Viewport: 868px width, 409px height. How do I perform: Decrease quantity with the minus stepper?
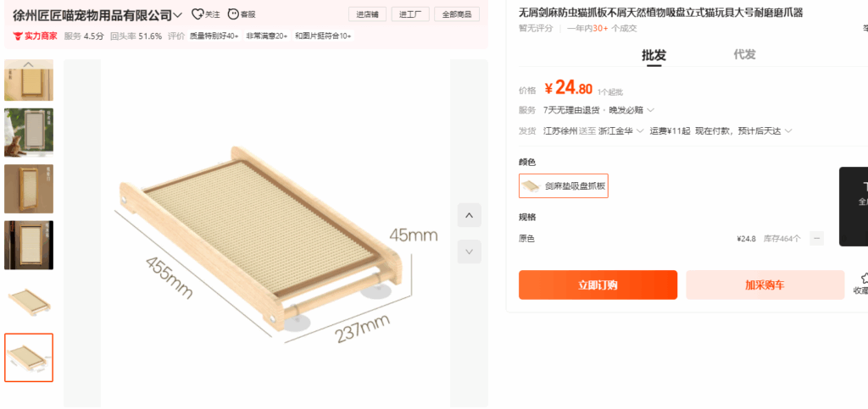tap(816, 239)
